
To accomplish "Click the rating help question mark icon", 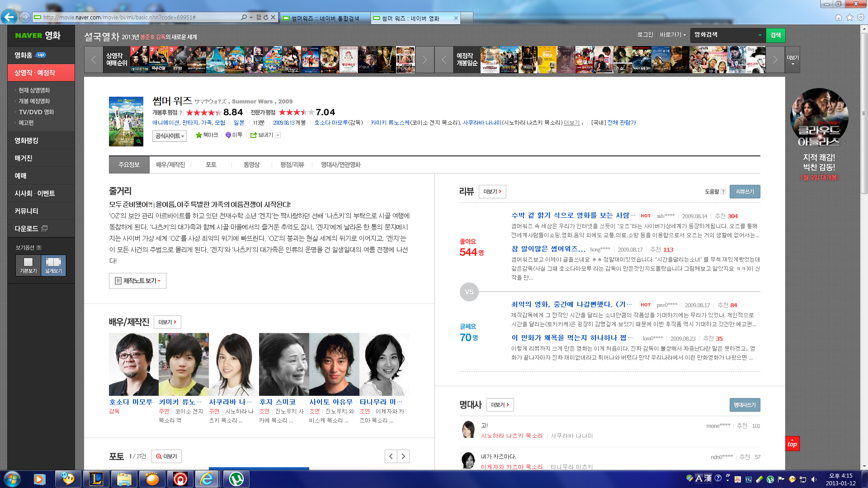I will click(181, 113).
